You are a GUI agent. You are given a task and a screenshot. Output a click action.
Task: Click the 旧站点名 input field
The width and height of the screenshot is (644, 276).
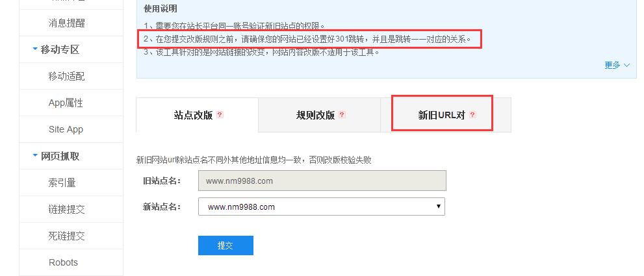click(x=322, y=181)
